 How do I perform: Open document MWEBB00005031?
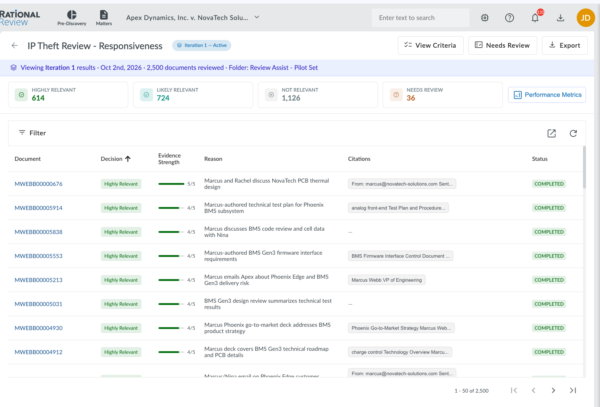38,304
